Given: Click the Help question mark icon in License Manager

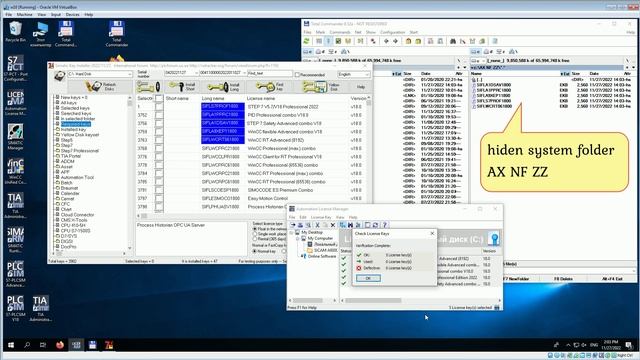Looking at the screenshot, I should 385,225.
